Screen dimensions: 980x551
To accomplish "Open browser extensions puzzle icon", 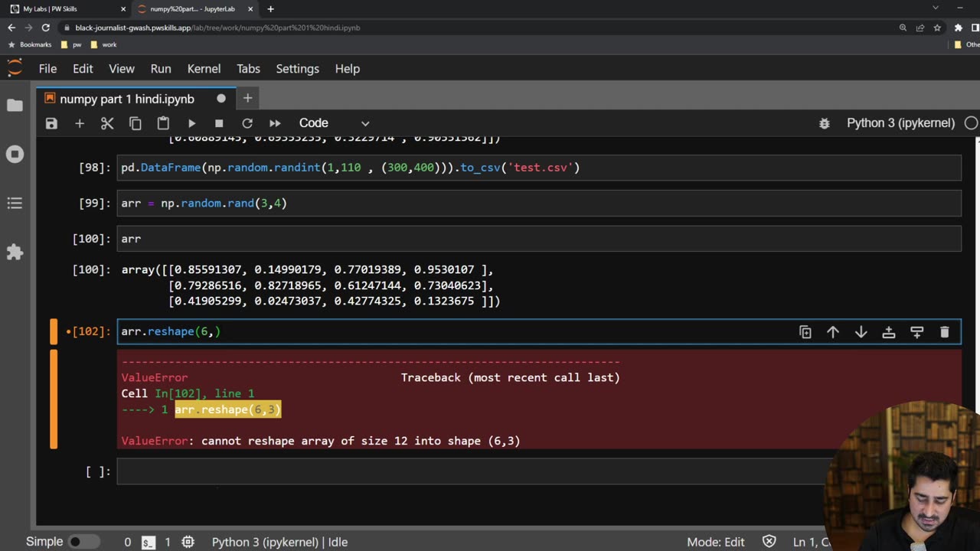I will pyautogui.click(x=958, y=28).
